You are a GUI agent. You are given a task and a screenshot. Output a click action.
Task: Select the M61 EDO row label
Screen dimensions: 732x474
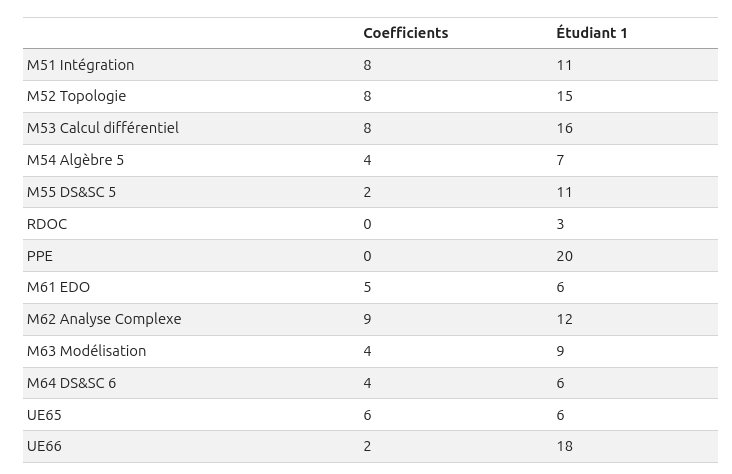[x=58, y=287]
